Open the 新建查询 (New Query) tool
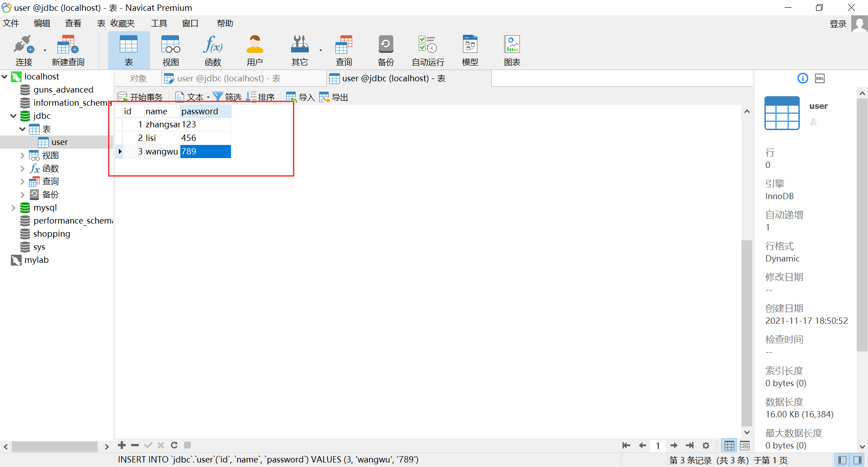 68,50
